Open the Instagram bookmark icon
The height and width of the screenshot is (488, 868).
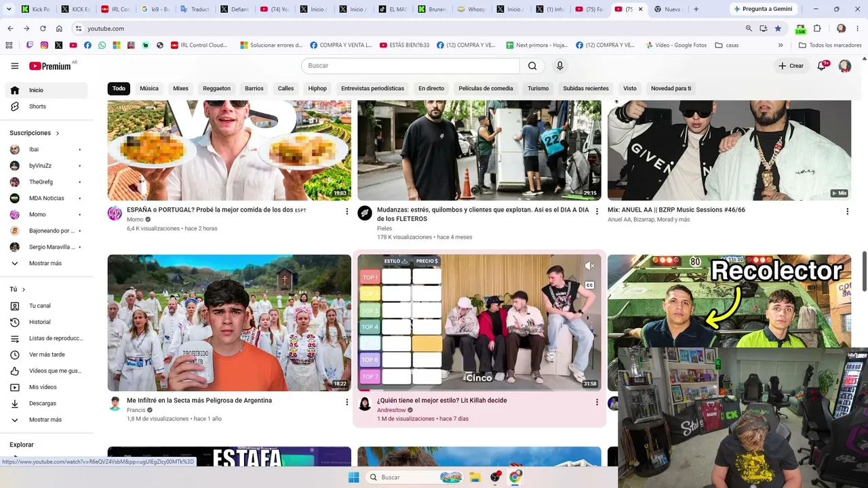point(44,45)
